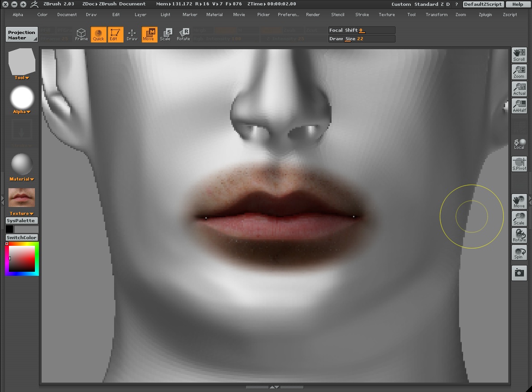Activate Projection Master

pyautogui.click(x=21, y=34)
